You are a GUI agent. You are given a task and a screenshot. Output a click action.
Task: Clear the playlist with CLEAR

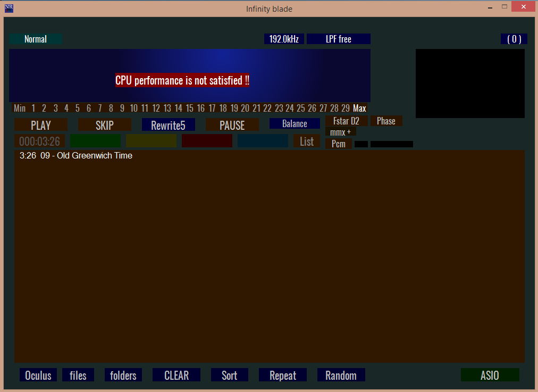click(x=176, y=375)
